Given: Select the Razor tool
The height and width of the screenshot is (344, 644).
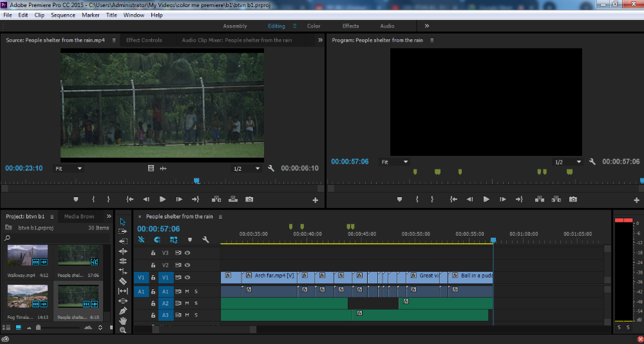Looking at the screenshot, I should 122,281.
